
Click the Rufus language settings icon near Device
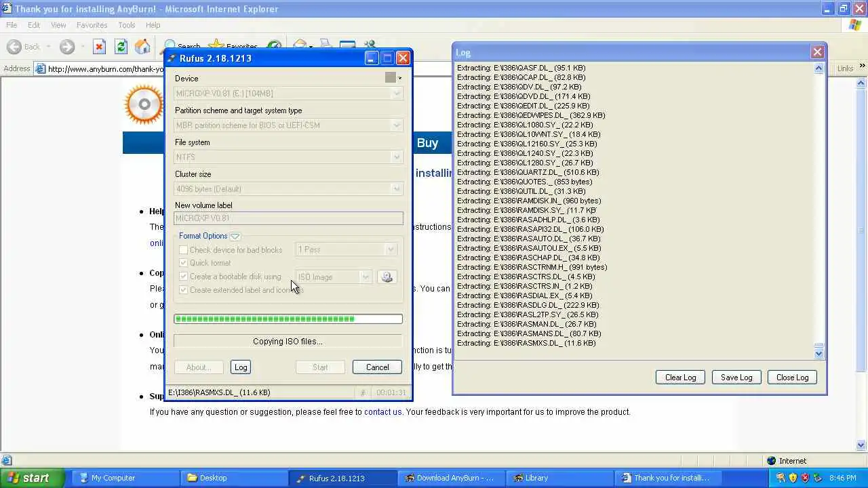pyautogui.click(x=391, y=78)
